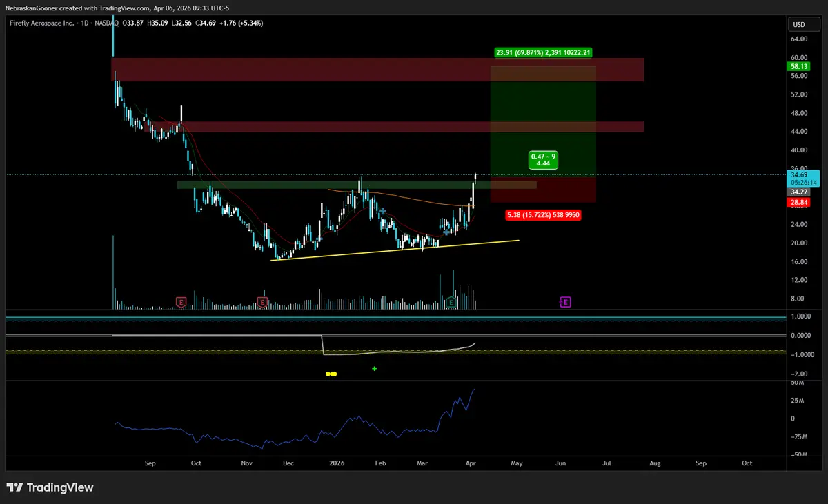This screenshot has height=504, width=828.
Task: Click the 16.00 price axis label
Action: pos(799,262)
